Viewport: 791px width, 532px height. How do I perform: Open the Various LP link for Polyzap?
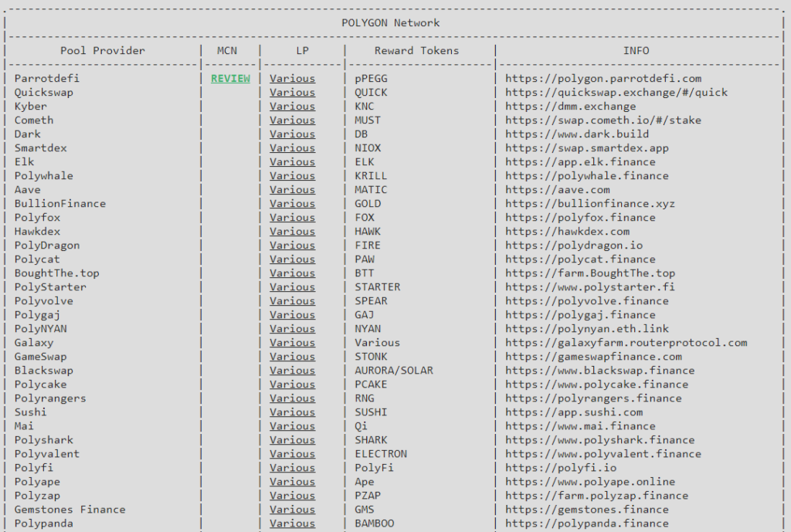(x=292, y=496)
